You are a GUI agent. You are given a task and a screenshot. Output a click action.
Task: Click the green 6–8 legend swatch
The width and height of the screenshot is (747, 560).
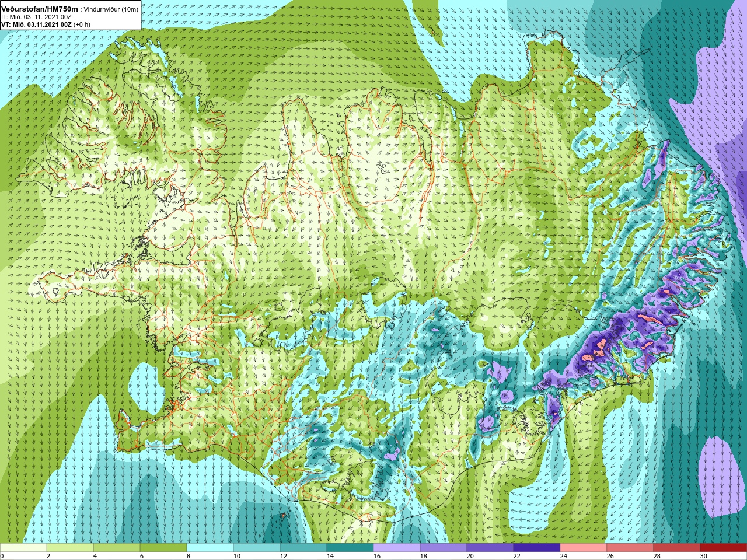click(x=163, y=548)
